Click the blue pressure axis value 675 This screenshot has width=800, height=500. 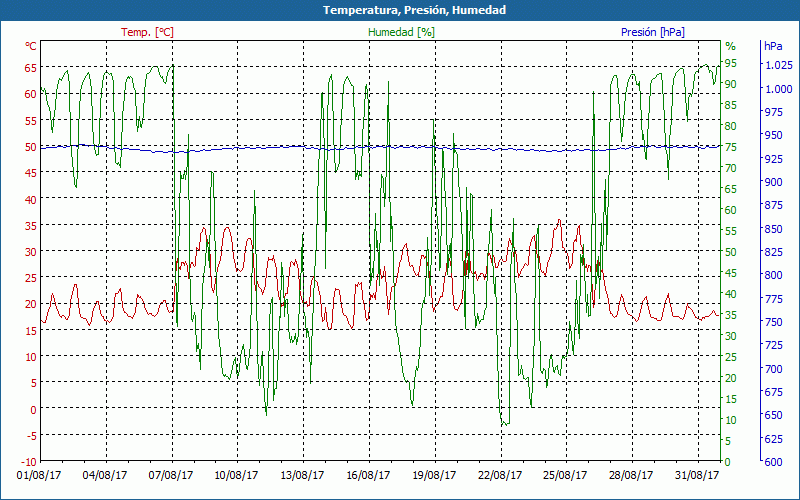(x=773, y=392)
